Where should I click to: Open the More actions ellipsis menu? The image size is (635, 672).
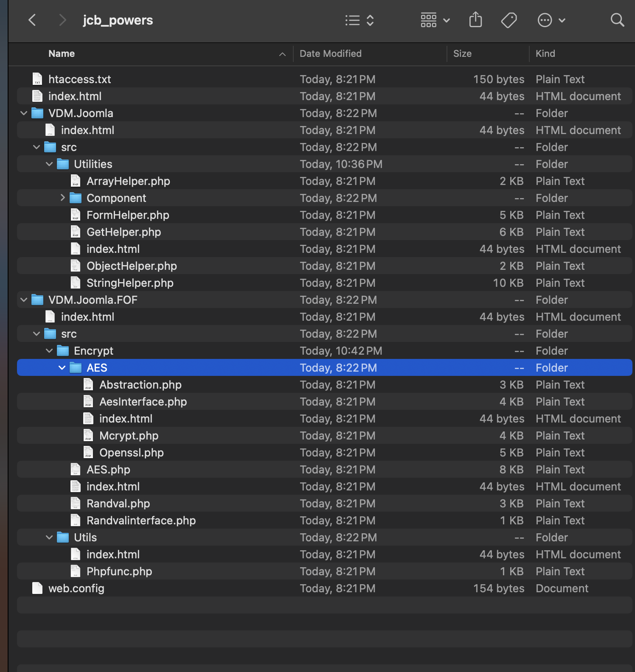pos(551,20)
